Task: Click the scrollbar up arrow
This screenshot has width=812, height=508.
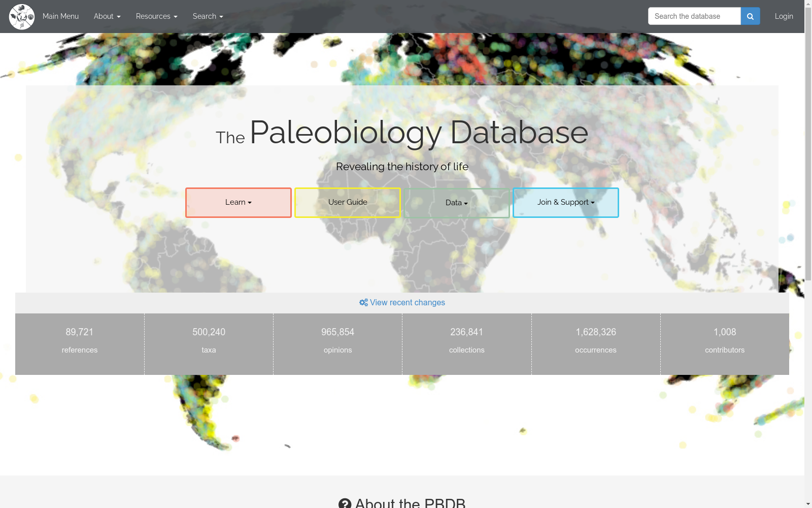Action: click(808, 4)
